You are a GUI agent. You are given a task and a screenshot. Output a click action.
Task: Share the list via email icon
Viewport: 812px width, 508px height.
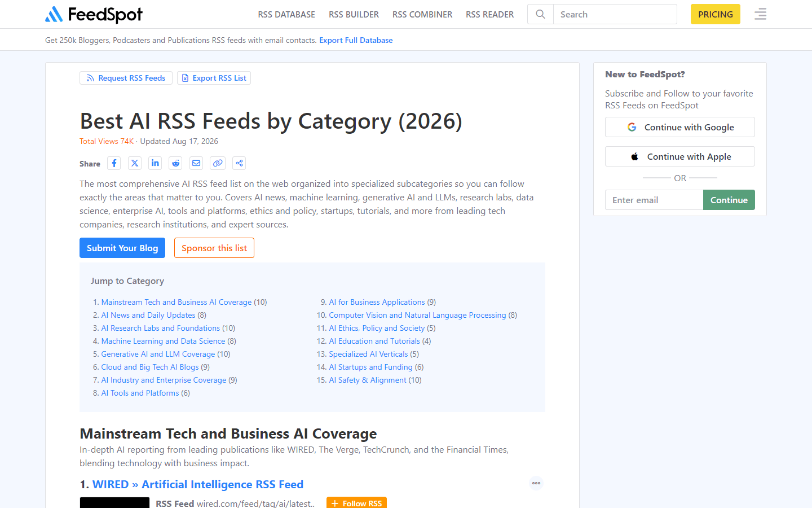coord(196,163)
